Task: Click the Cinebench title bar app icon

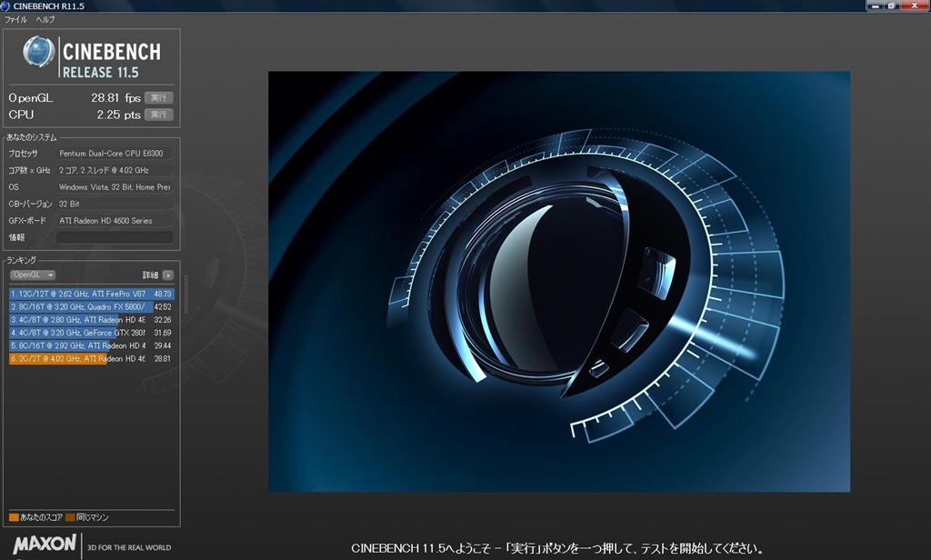Action: click(5, 6)
